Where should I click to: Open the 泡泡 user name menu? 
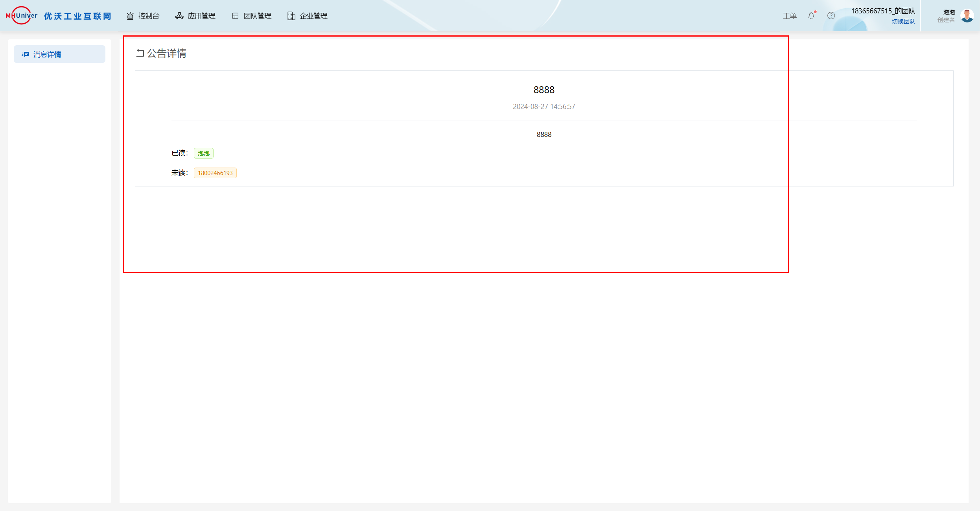(949, 12)
